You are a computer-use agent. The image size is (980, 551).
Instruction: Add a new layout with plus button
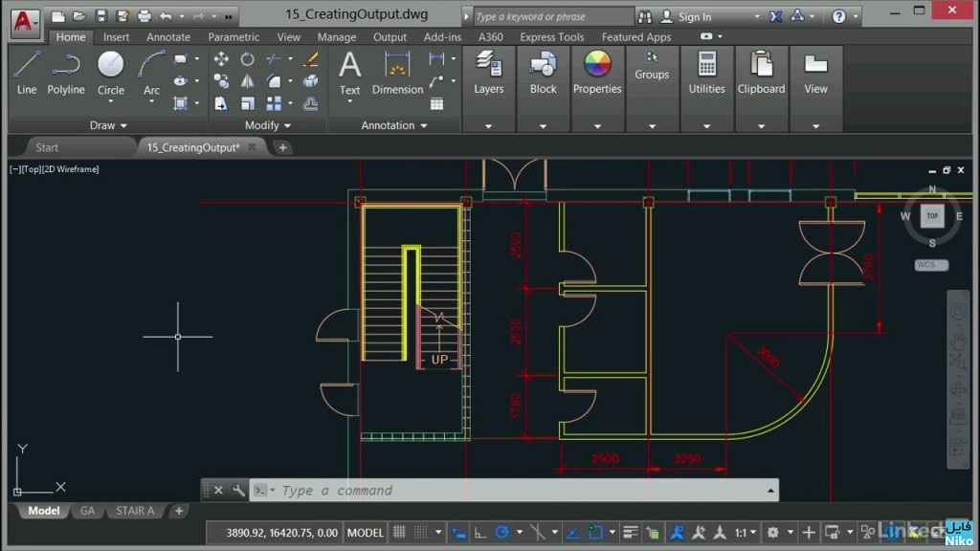click(179, 511)
